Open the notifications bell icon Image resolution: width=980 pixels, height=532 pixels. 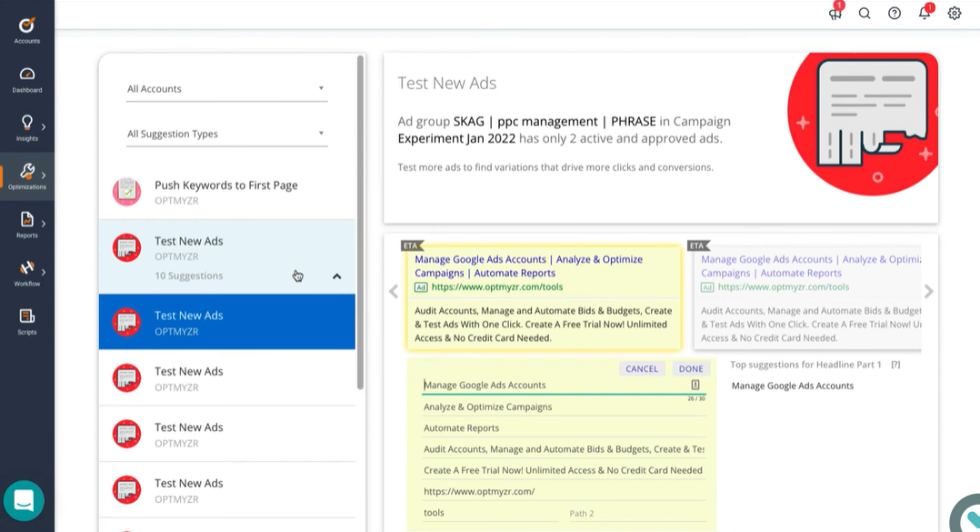[925, 13]
